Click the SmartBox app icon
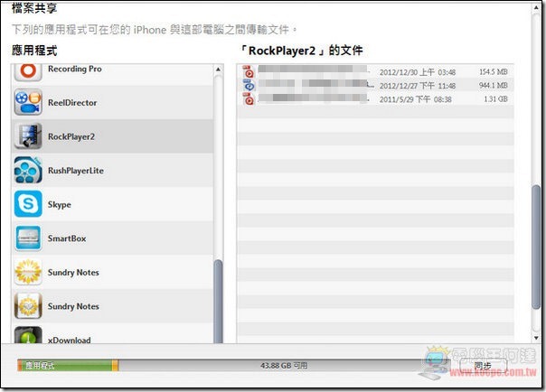Viewport: 546px width, 392px height. coord(28,238)
